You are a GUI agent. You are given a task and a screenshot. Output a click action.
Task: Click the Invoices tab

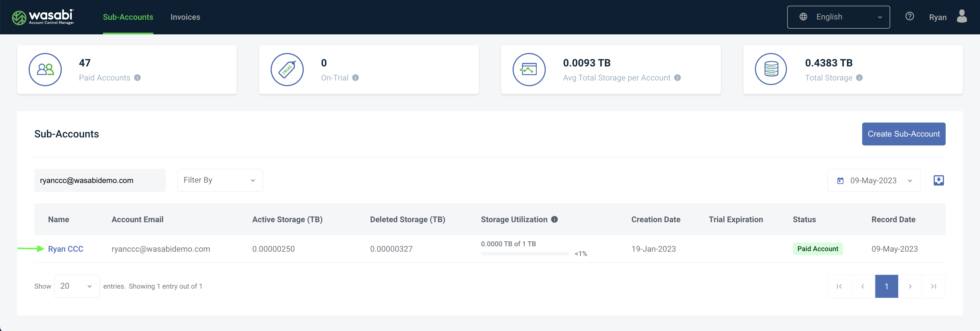pyautogui.click(x=185, y=16)
